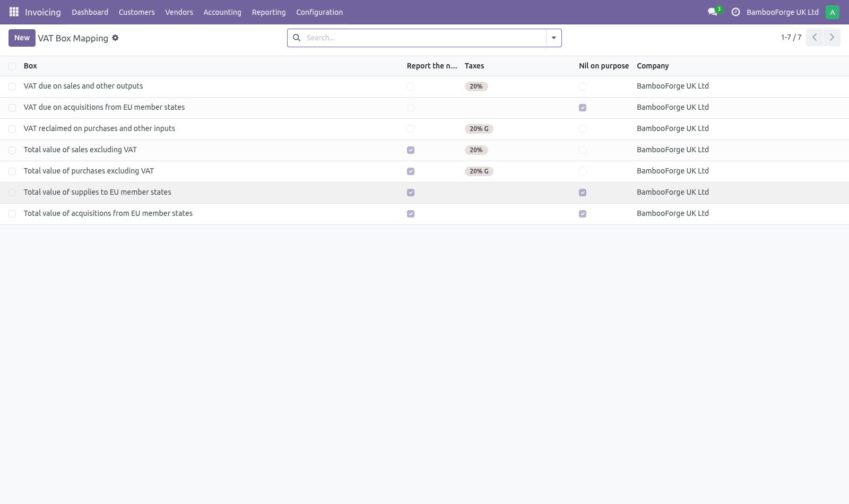
Task: Open the apps grid menu icon
Action: pyautogui.click(x=14, y=12)
